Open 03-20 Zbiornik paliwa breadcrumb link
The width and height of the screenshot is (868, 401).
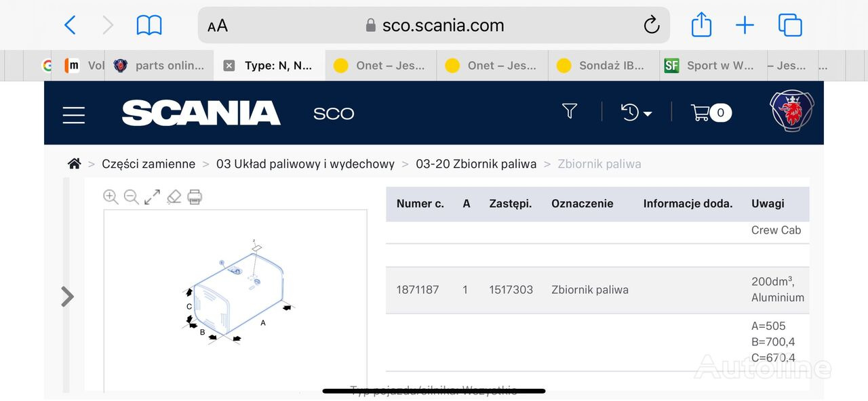(x=476, y=164)
